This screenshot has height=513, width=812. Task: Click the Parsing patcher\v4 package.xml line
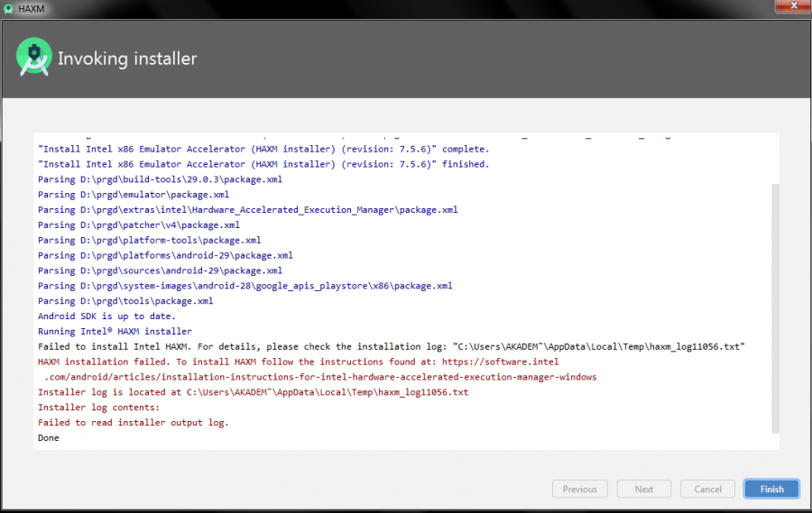pyautogui.click(x=139, y=224)
